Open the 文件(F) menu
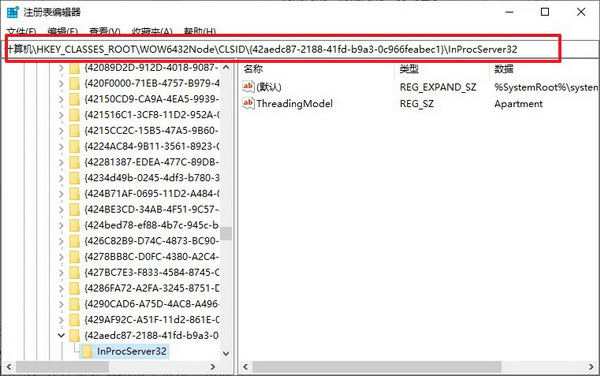 pos(21,31)
